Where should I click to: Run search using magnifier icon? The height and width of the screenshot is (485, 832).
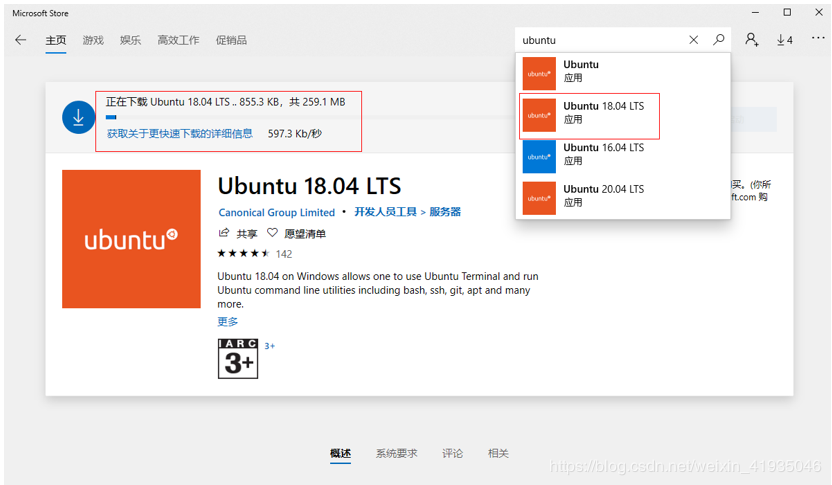[x=718, y=40]
